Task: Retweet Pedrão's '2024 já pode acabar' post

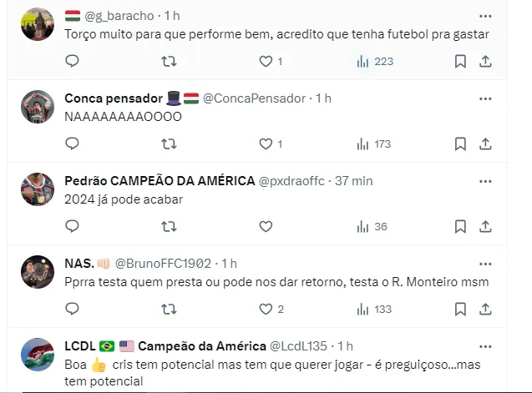Action: click(169, 226)
